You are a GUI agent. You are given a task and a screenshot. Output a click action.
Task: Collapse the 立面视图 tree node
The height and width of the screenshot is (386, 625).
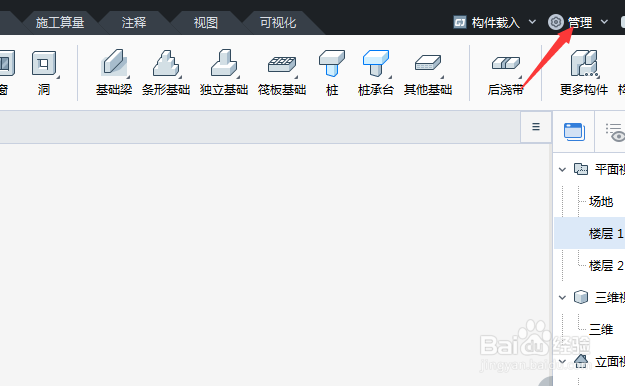(562, 362)
